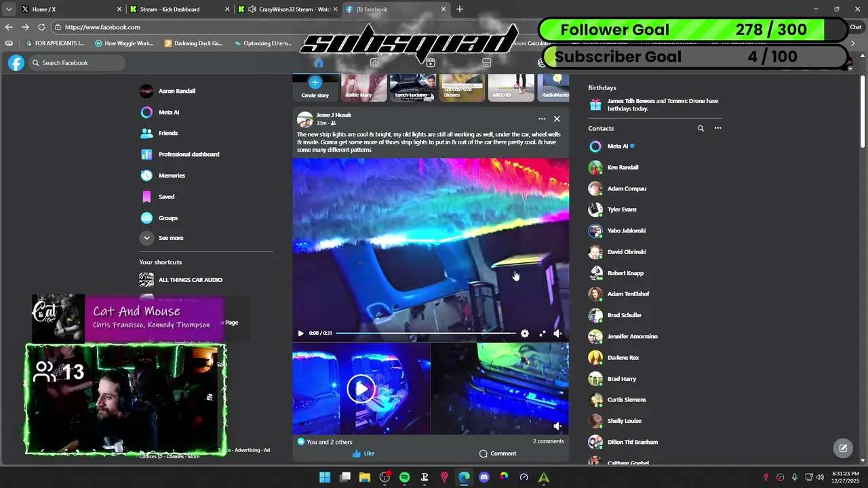Open Optimizing Ethereum bookmark

tap(262, 43)
